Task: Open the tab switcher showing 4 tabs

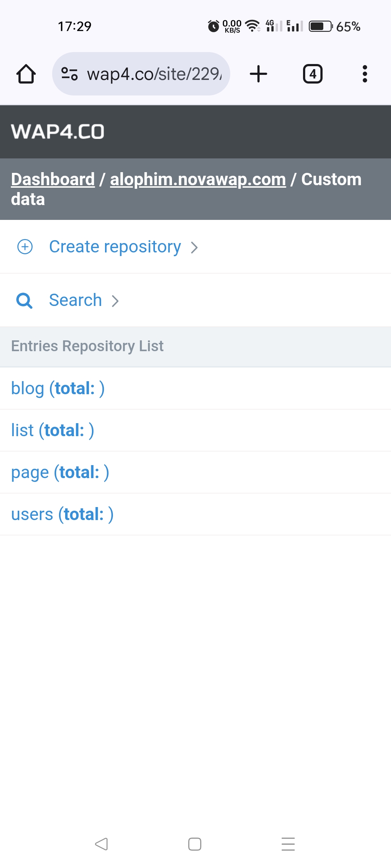Action: coord(312,74)
